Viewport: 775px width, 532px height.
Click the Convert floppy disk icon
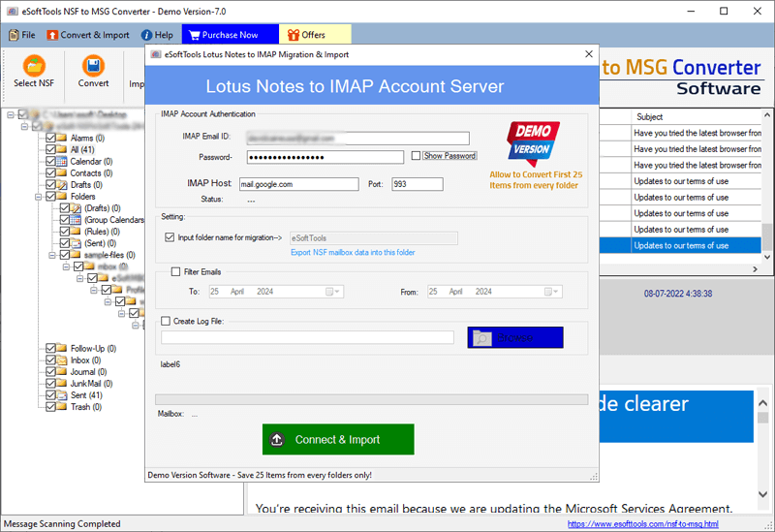93,66
